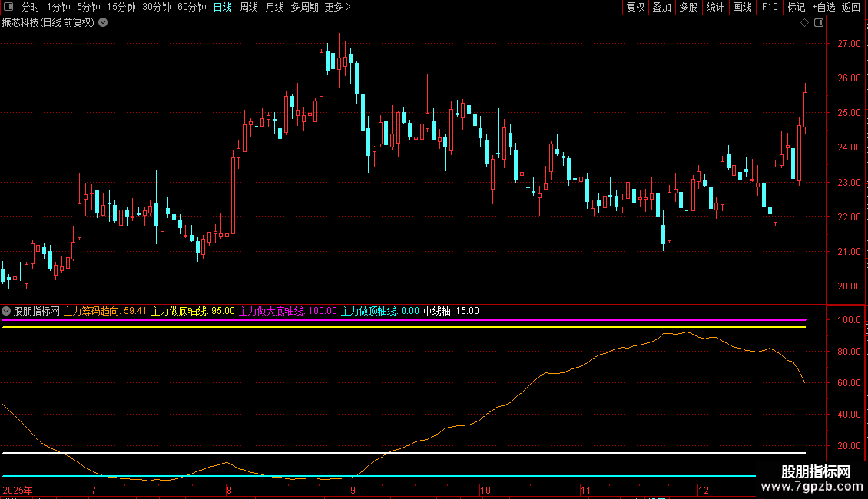Add stock to watchlist via +自选
Image resolution: width=868 pixels, height=499 pixels.
point(823,7)
